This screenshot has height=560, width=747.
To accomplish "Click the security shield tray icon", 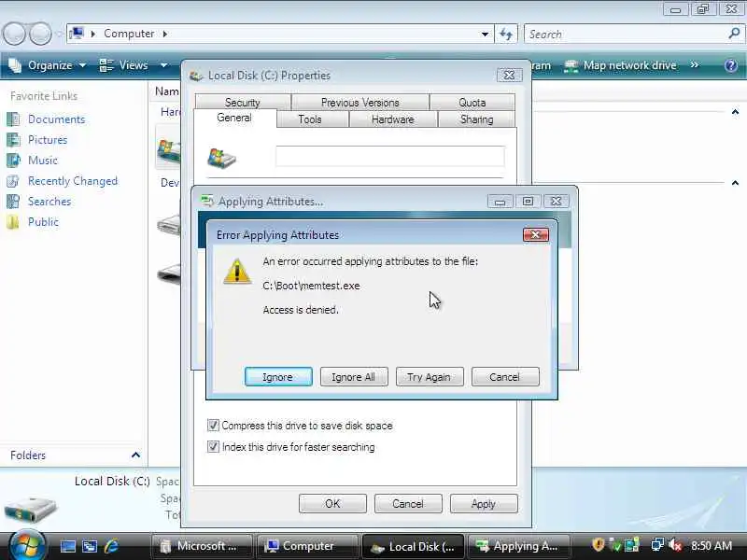I will 599,545.
